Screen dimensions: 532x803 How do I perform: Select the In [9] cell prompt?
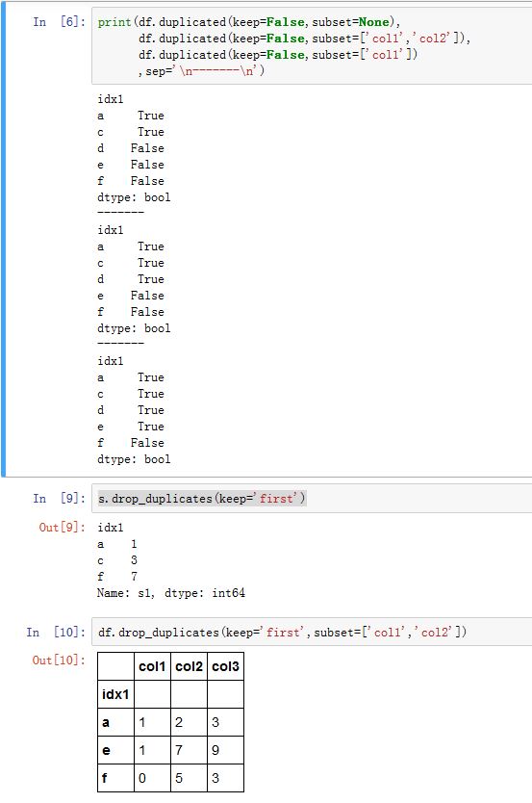(x=59, y=499)
